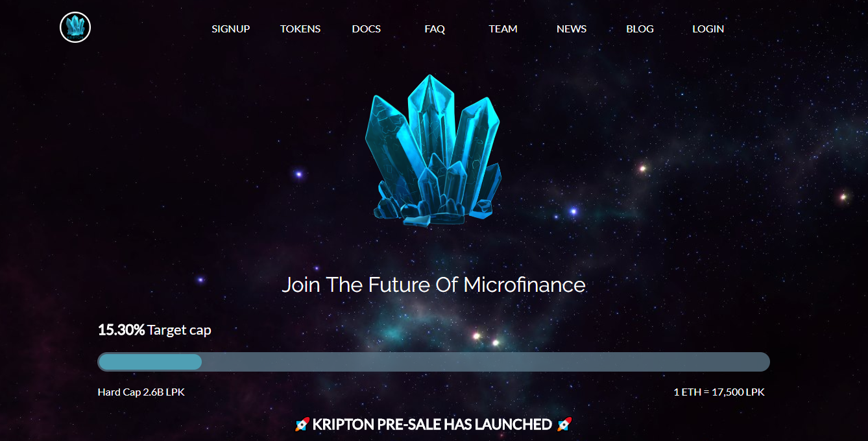Go to the TOKENS section

pos(300,29)
